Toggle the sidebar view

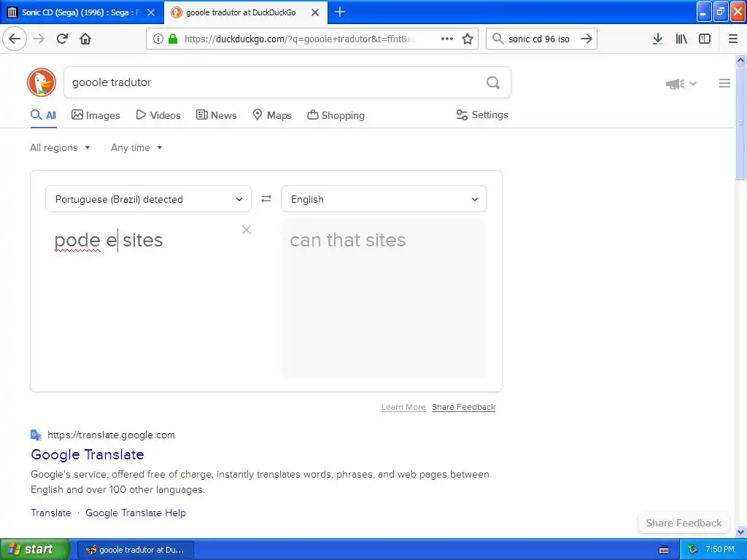click(x=705, y=39)
